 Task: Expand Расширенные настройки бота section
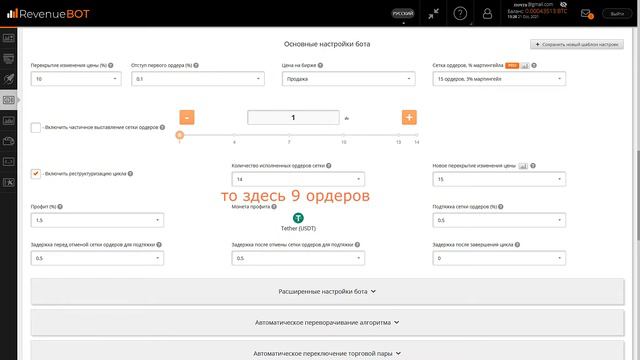click(327, 291)
